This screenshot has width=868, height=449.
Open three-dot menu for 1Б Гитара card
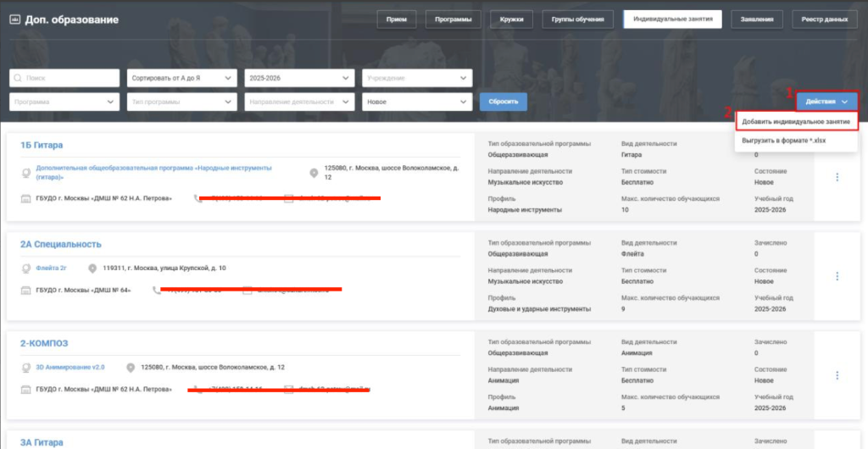point(837,177)
